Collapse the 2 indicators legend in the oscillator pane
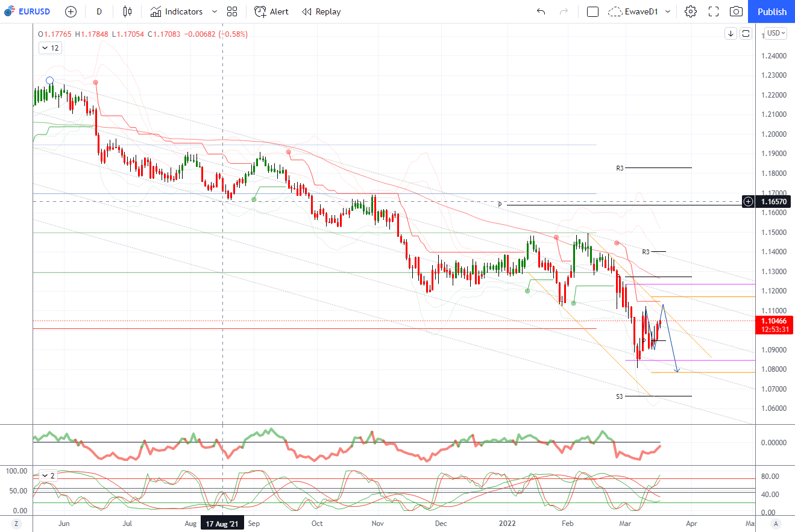 pyautogui.click(x=48, y=475)
